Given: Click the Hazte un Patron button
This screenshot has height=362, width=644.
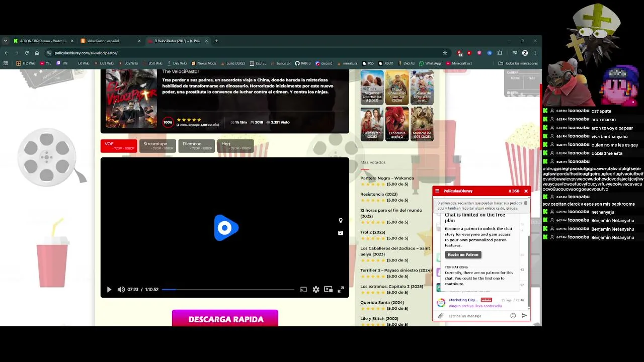Looking at the screenshot, I should click(x=463, y=255).
